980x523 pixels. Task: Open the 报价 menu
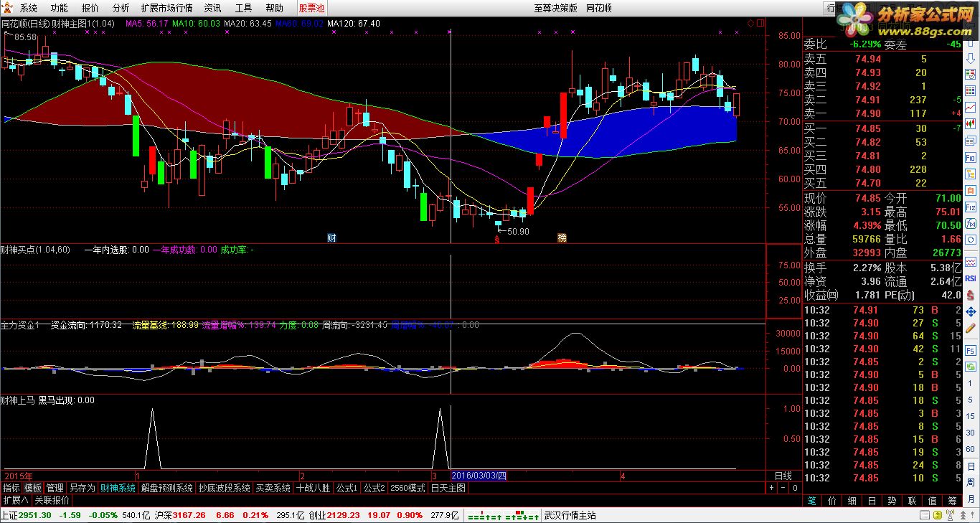point(90,8)
